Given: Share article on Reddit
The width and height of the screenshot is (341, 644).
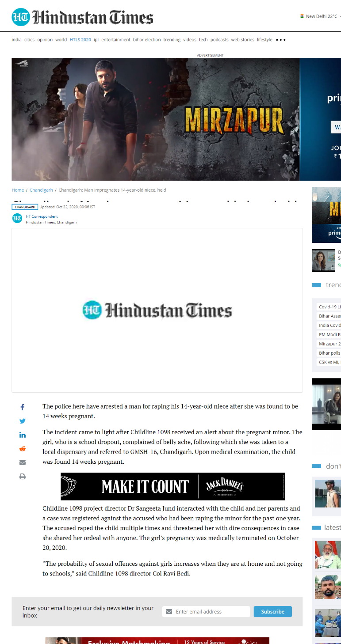Looking at the screenshot, I should tap(23, 448).
